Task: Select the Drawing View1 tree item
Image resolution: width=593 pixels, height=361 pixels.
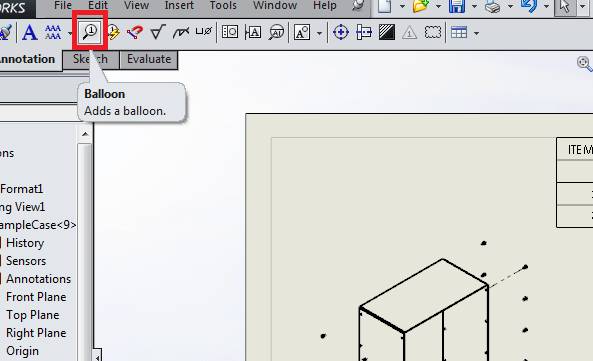Action: point(23,207)
